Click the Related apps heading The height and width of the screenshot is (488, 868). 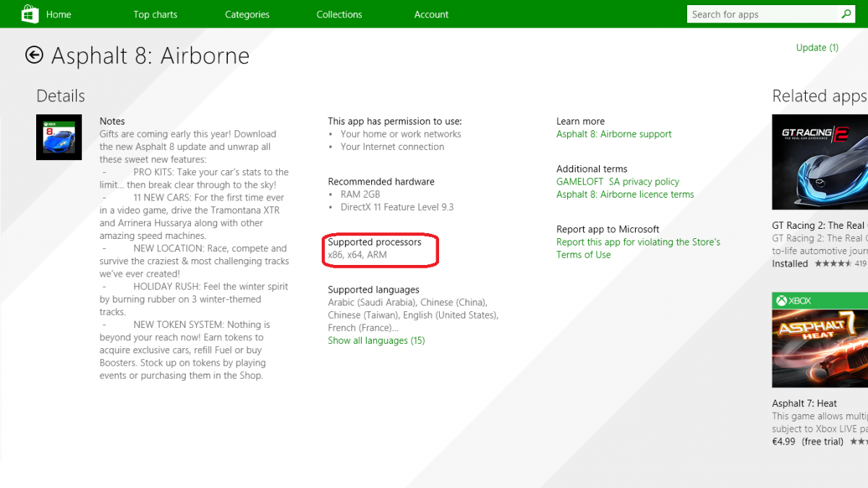pos(819,96)
